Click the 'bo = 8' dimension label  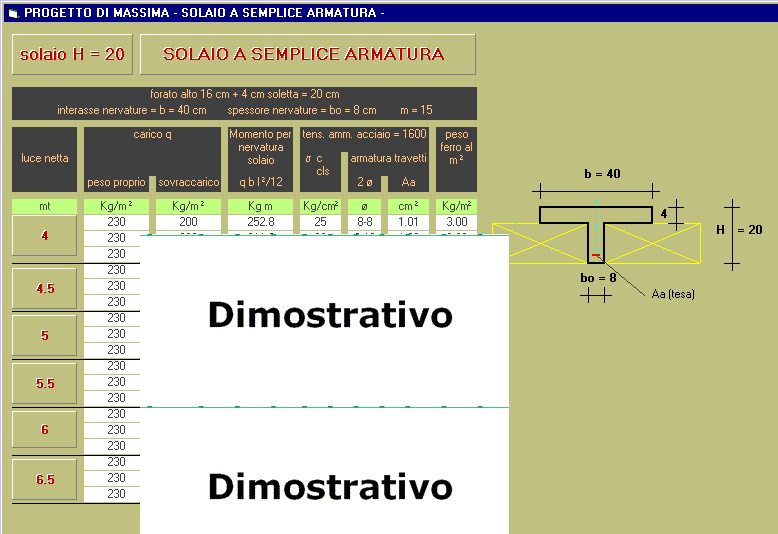[x=598, y=278]
